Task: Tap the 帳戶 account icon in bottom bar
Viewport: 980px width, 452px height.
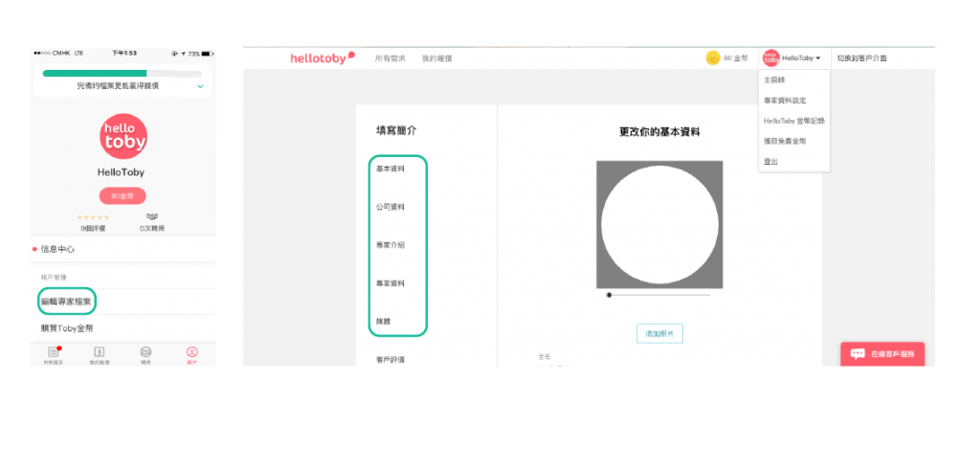Action: point(192,353)
